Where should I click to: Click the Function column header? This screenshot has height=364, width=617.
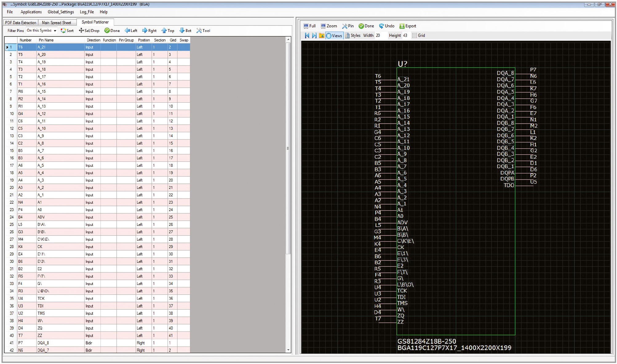109,40
